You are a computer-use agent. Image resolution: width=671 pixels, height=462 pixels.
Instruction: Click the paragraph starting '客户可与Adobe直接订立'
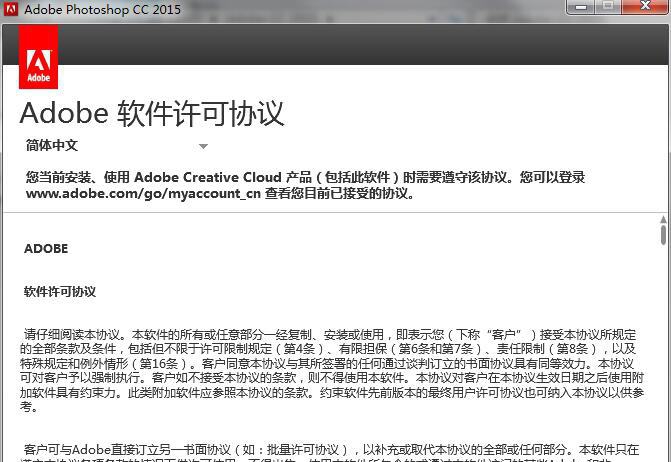(x=332, y=454)
